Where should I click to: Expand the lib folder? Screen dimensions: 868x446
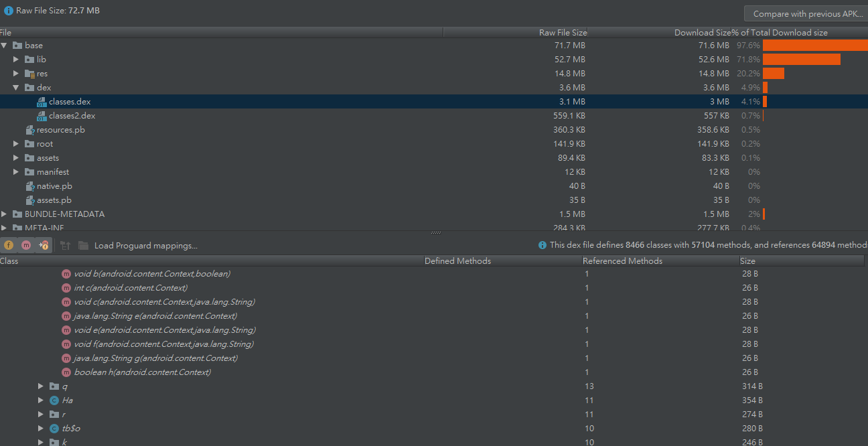(16, 60)
